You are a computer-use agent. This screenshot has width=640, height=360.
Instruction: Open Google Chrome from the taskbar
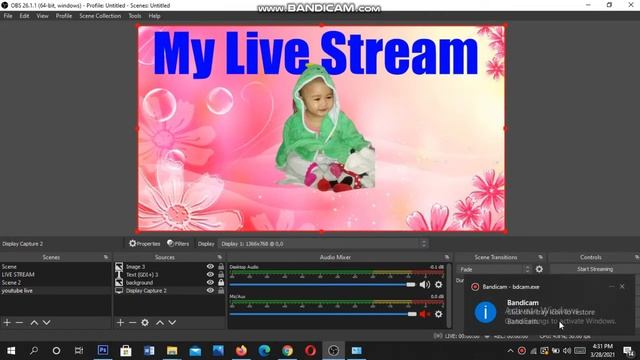[287, 350]
